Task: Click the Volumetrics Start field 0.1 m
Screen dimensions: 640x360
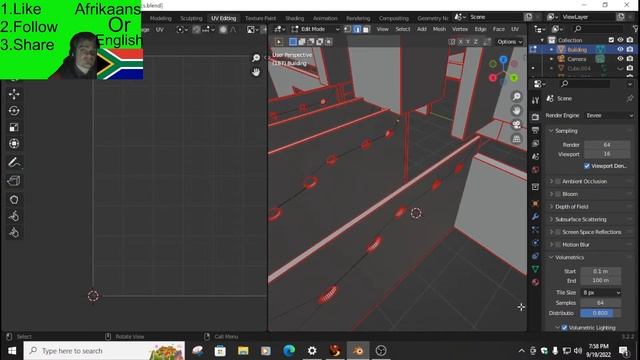Action: coord(600,271)
